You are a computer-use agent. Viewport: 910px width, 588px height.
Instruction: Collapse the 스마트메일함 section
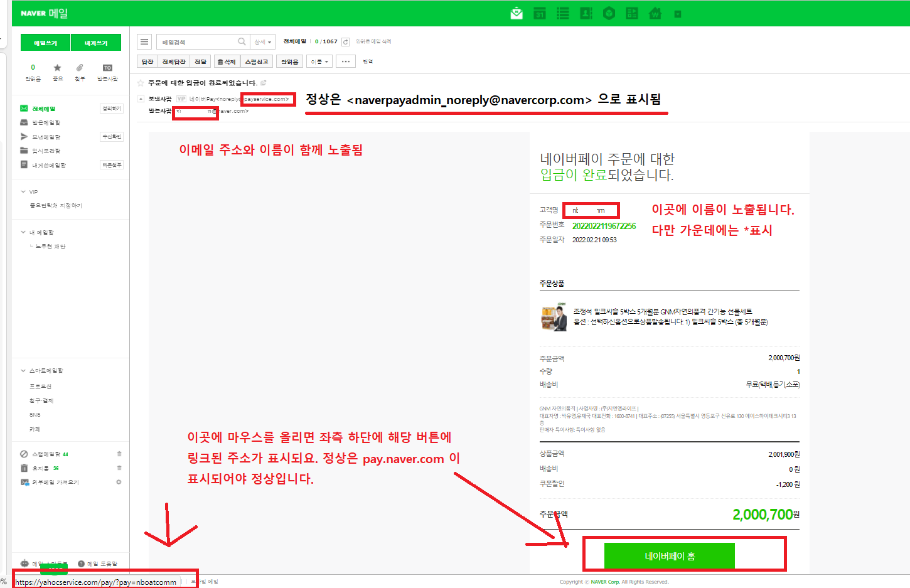click(x=23, y=371)
